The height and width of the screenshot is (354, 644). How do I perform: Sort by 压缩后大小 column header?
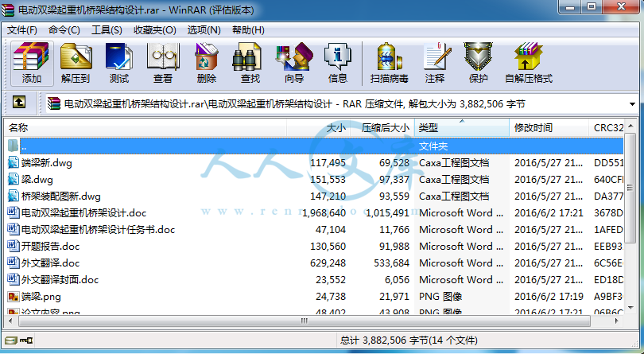pyautogui.click(x=382, y=128)
